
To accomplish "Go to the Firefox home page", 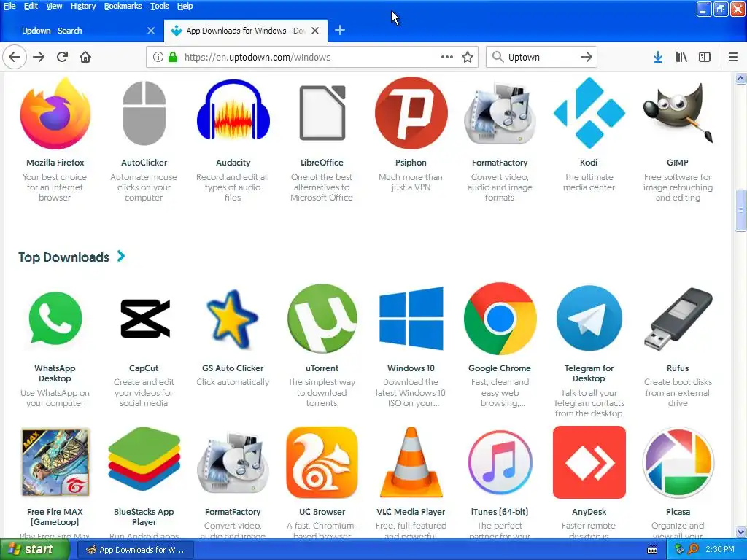I will 85,57.
